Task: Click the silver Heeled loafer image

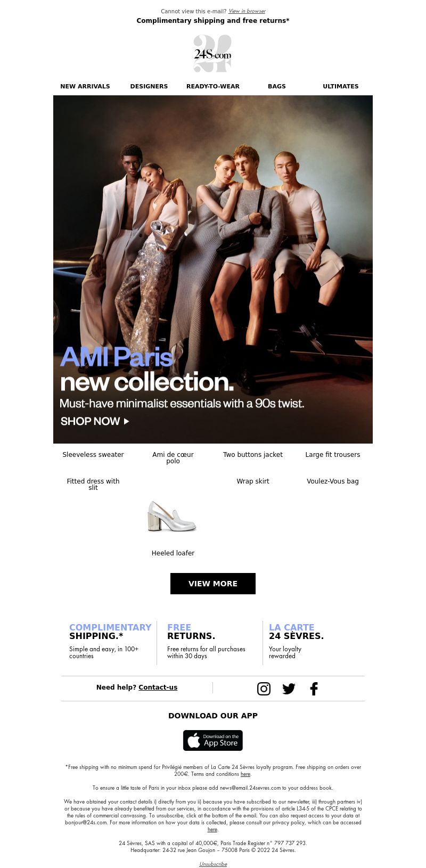Action: tap(172, 517)
